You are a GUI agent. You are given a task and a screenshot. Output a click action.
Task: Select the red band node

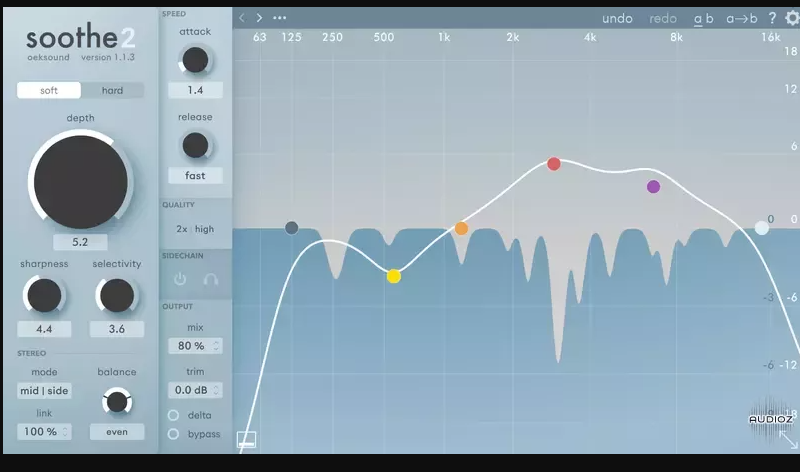pos(554,164)
